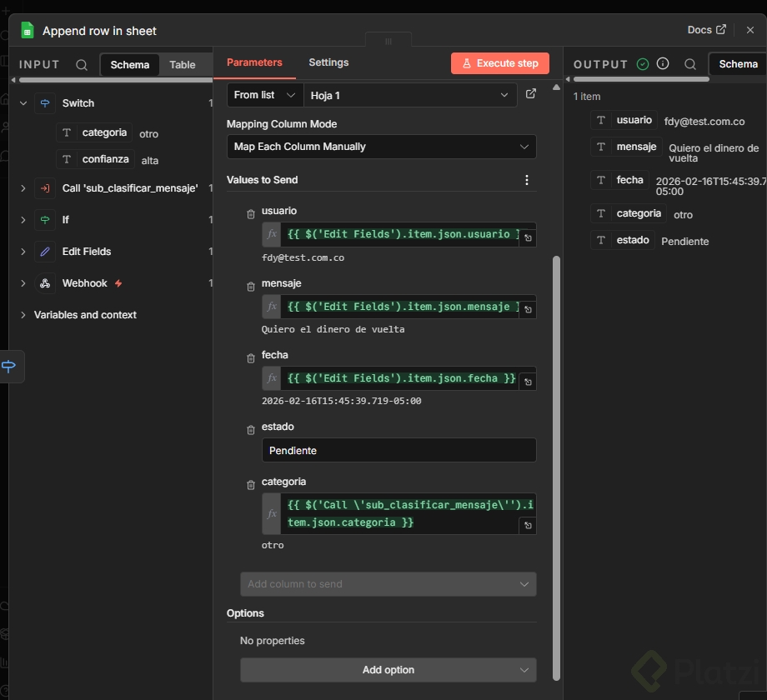Delete the usuario column with trash icon
This screenshot has height=700, width=767.
[x=251, y=214]
